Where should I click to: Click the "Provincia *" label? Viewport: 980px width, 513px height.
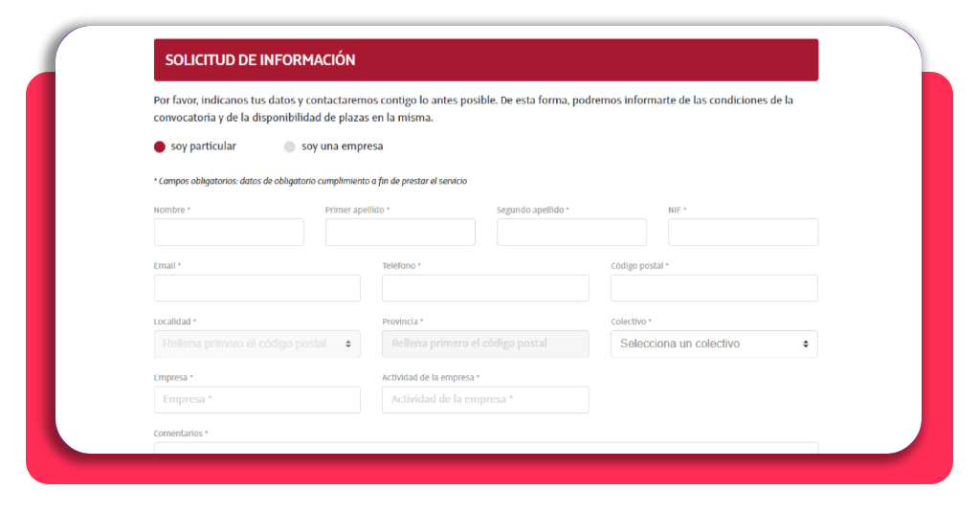click(x=403, y=322)
